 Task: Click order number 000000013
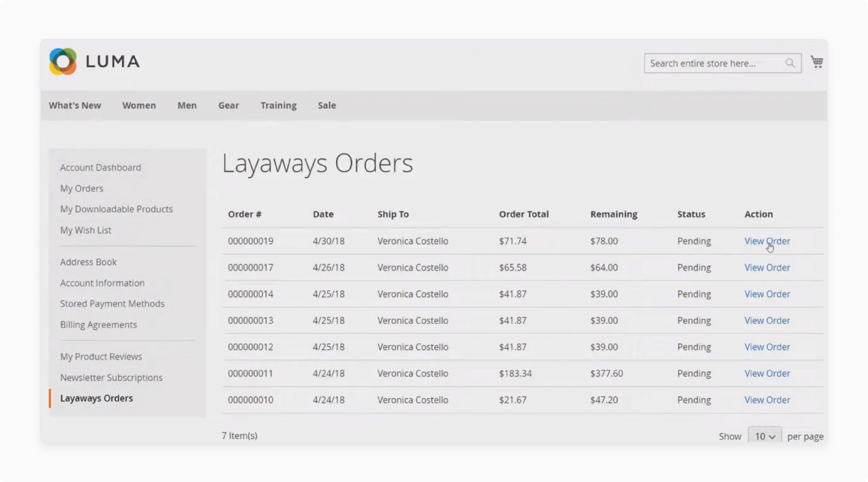click(x=250, y=320)
